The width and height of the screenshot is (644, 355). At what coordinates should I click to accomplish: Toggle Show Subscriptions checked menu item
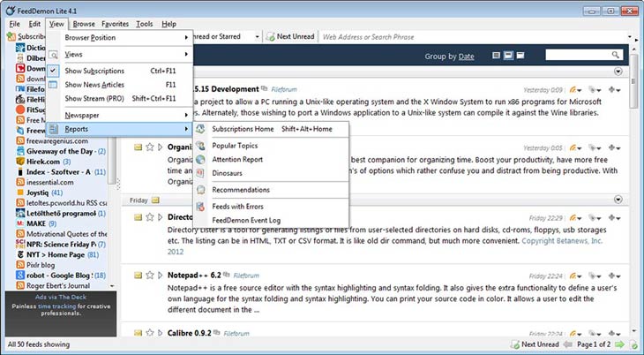(94, 71)
